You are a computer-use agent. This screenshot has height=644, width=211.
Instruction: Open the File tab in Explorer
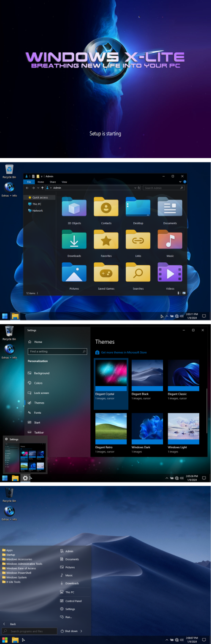[29, 182]
